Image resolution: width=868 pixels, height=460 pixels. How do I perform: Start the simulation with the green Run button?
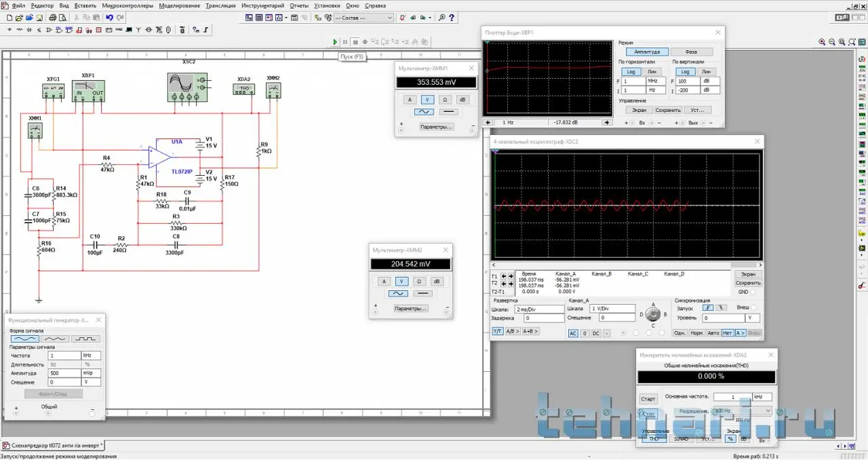point(335,42)
